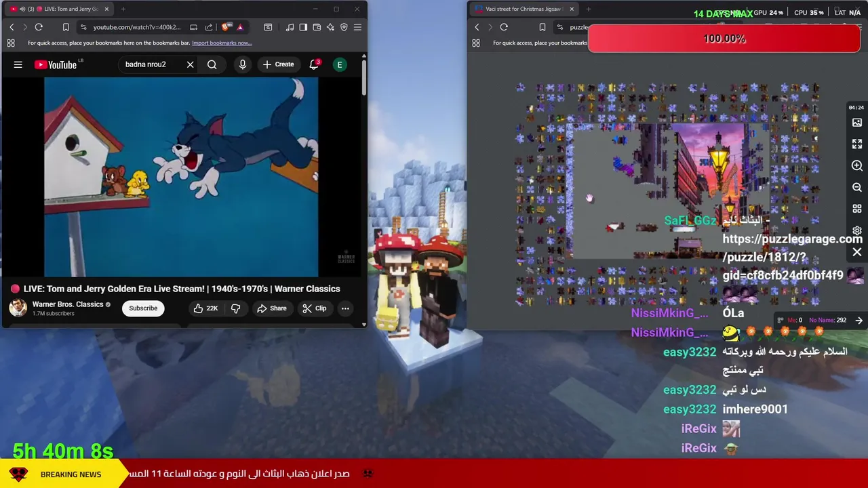Dislike the Tom and Jerry video
The height and width of the screenshot is (488, 868).
[236, 308]
